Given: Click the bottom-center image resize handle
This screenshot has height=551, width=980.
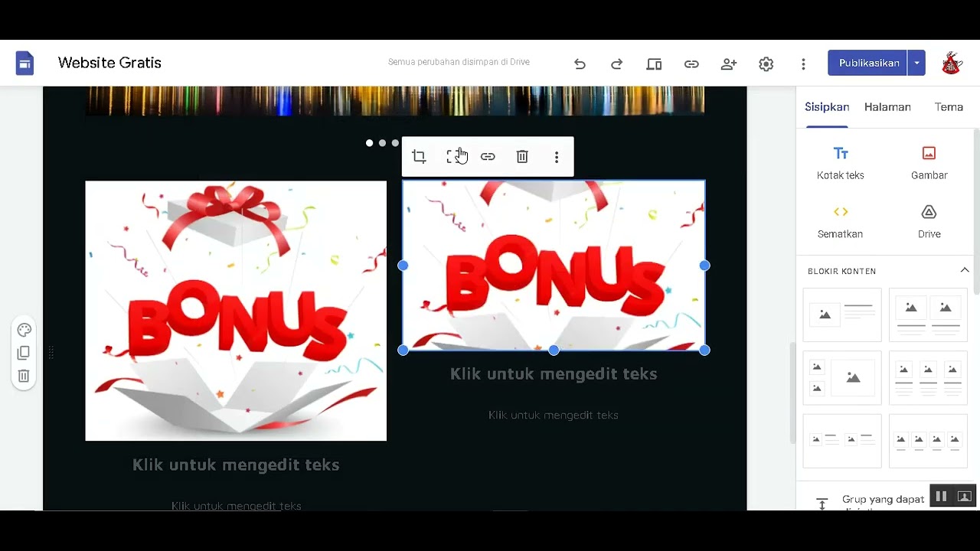Looking at the screenshot, I should coord(554,350).
